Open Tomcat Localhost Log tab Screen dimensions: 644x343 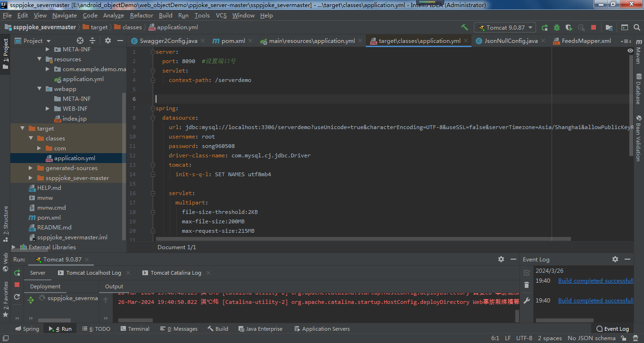93,273
